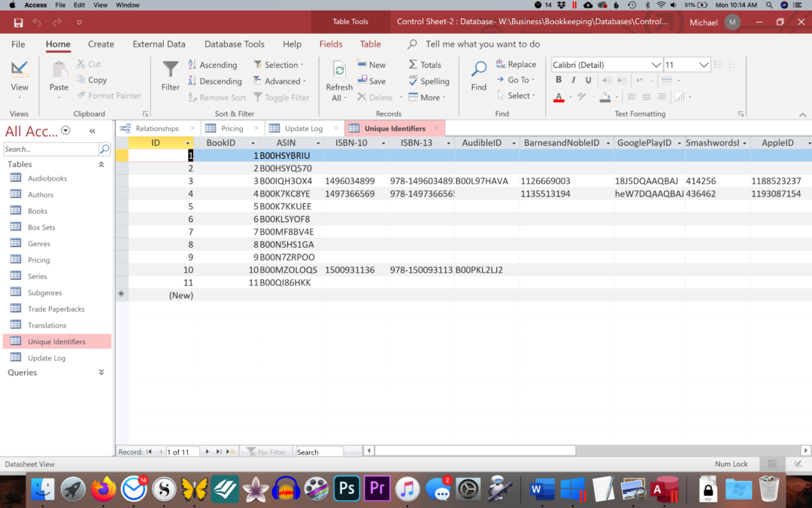Click Refresh All in Records group
This screenshot has height=508, width=812.
tap(339, 81)
